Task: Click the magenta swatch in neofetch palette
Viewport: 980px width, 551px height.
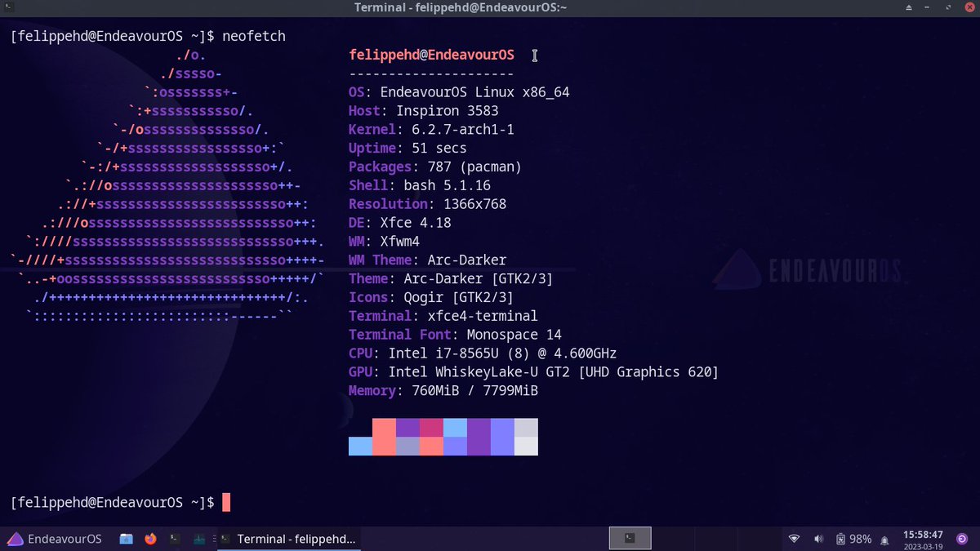Action: coord(431,428)
